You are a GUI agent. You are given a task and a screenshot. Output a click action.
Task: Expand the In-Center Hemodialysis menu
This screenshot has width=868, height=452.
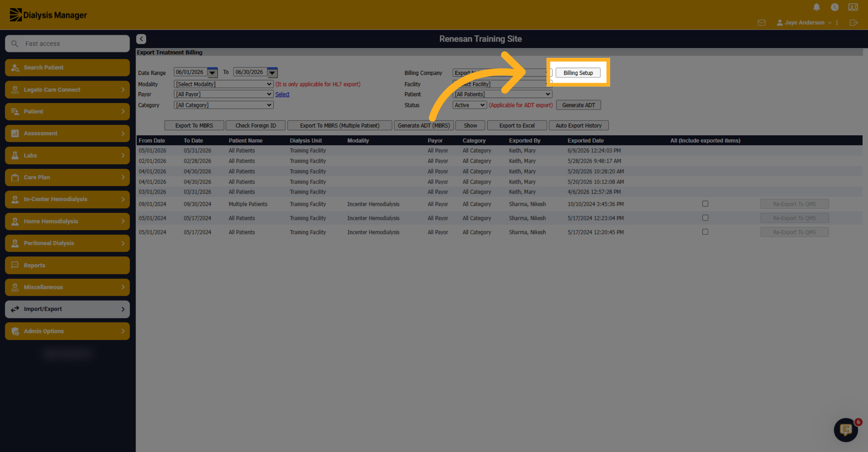67,199
